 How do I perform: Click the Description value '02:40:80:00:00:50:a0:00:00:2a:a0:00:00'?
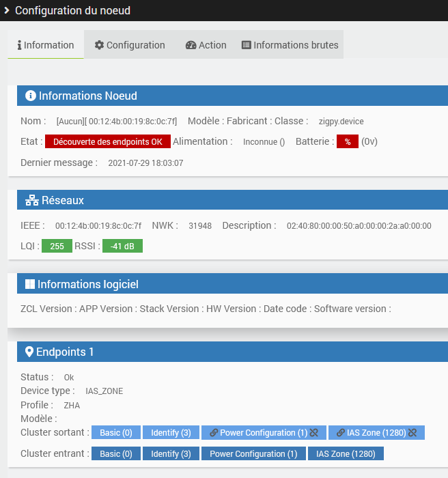(359, 226)
